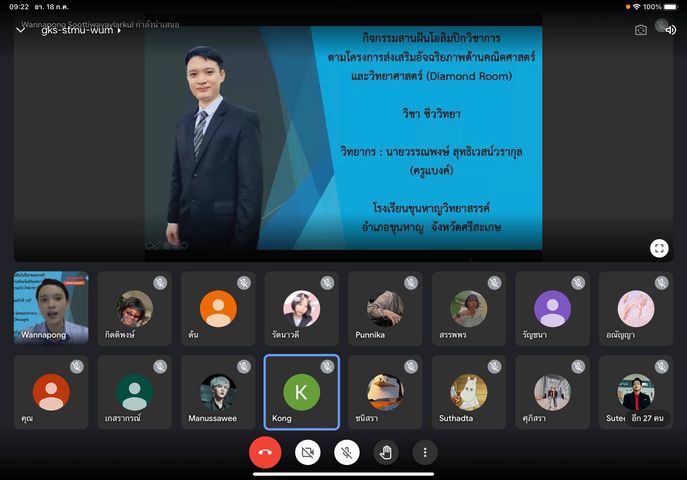Select the เกสราภรณ์ participant tile
The height and width of the screenshot is (480, 687).
tap(135, 392)
